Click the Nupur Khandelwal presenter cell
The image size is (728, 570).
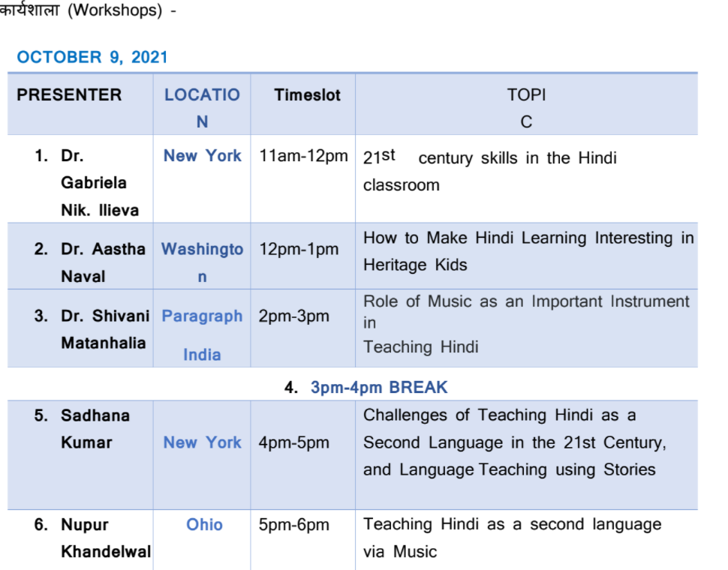tap(94, 538)
